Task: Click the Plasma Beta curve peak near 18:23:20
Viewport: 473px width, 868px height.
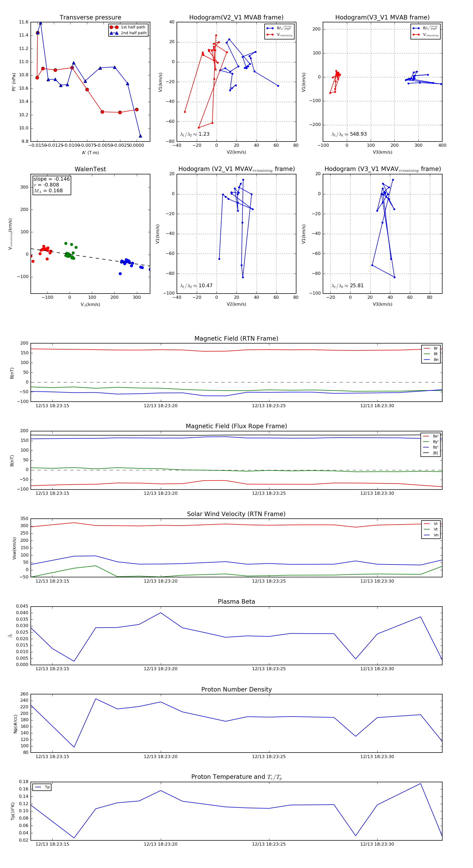Action: 161,613
